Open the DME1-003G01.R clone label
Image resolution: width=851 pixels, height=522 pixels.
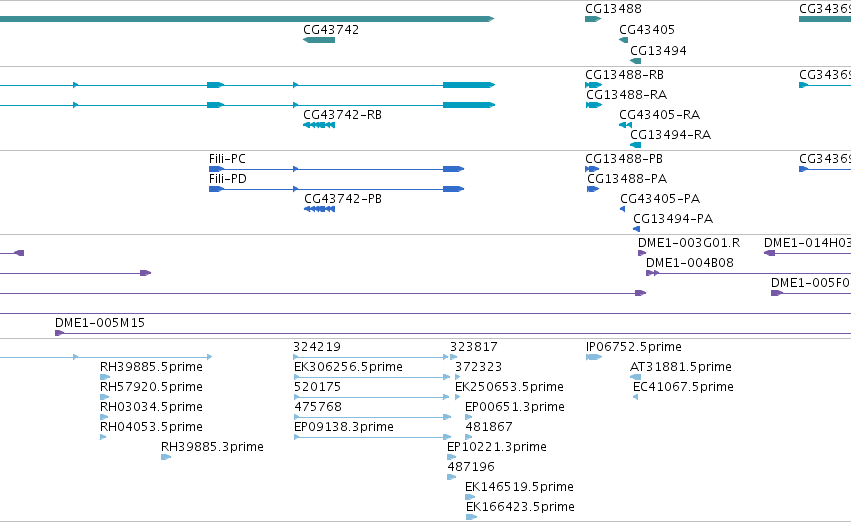(689, 243)
